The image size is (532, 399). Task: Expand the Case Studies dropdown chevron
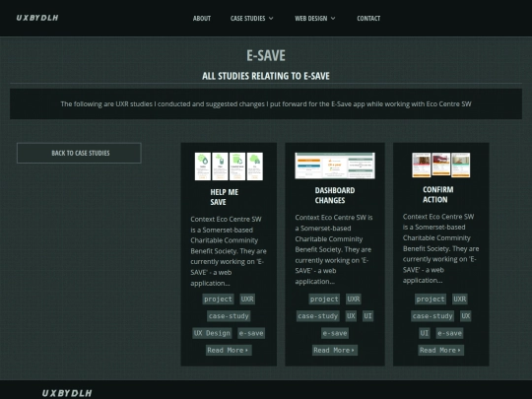(x=271, y=19)
